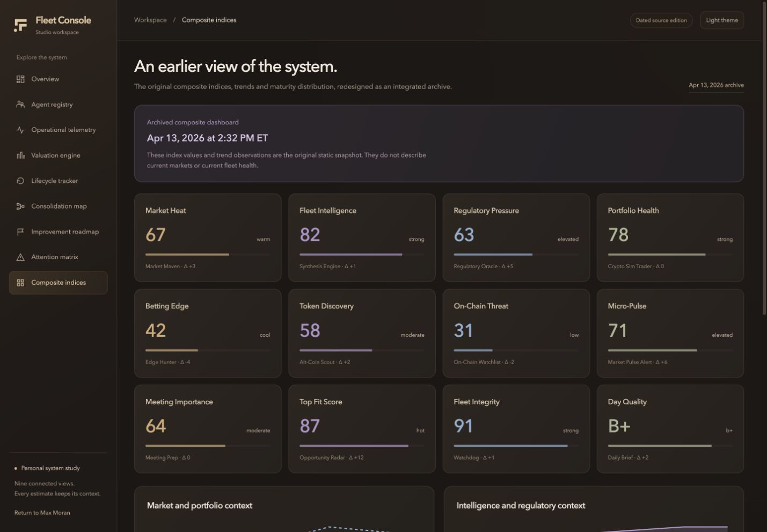Select the Regulatory Pressure card title
767x532 pixels.
coord(486,211)
